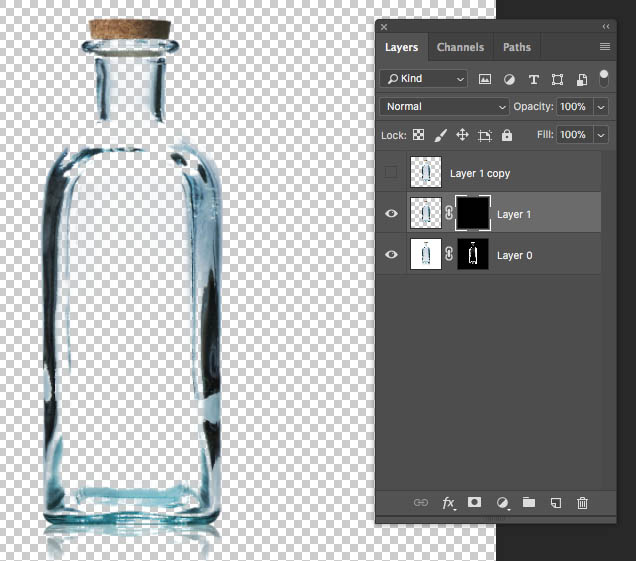The width and height of the screenshot is (636, 561).
Task: Create a new group folder icon
Action: pyautogui.click(x=529, y=502)
